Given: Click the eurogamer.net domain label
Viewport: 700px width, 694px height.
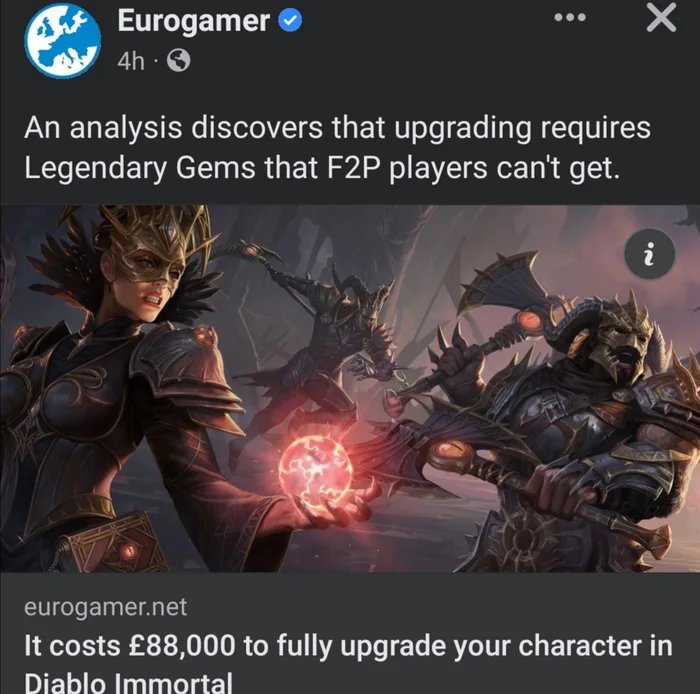Looking at the screenshot, I should pos(105,607).
